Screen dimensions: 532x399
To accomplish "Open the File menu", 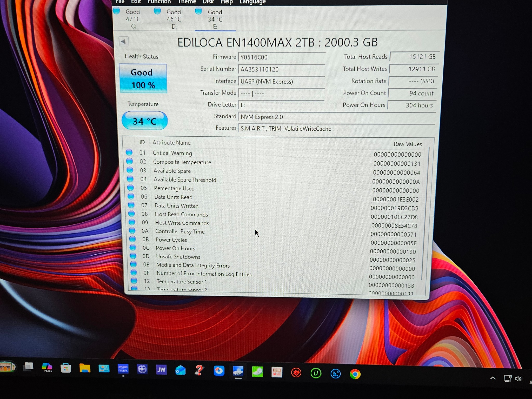I will click(x=120, y=2).
